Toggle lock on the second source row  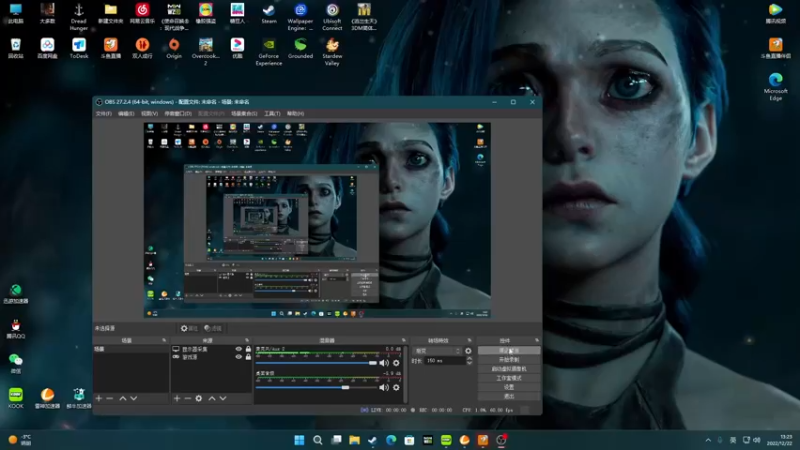(x=248, y=357)
